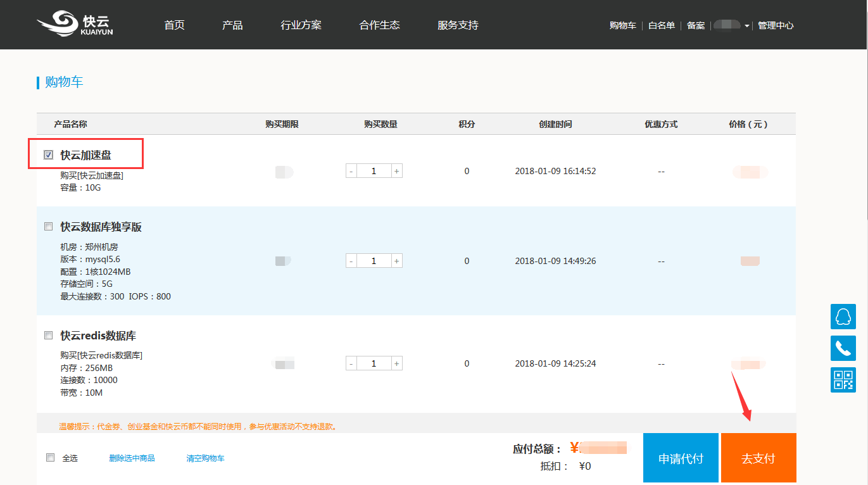868x485 pixels.
Task: Click the phone contact icon on right
Action: 843,348
